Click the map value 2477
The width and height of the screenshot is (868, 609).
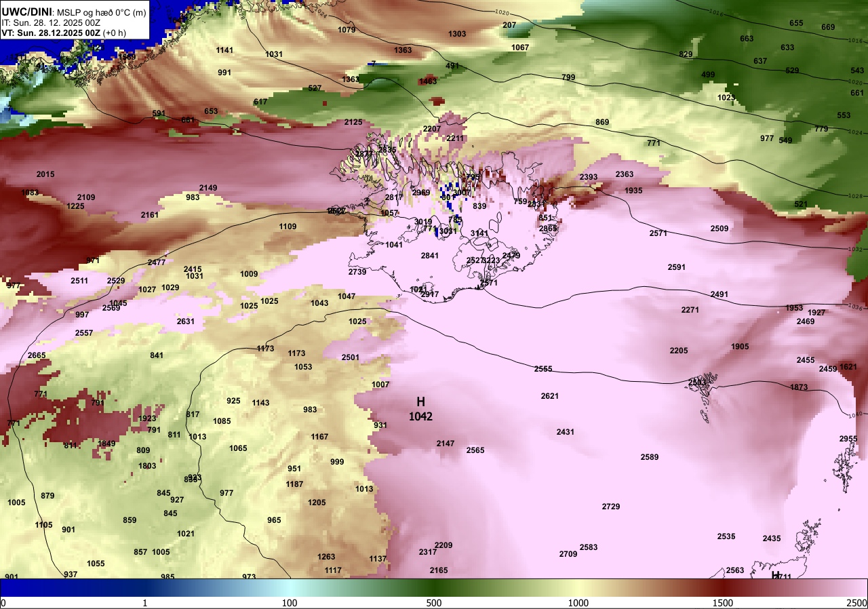tap(157, 262)
